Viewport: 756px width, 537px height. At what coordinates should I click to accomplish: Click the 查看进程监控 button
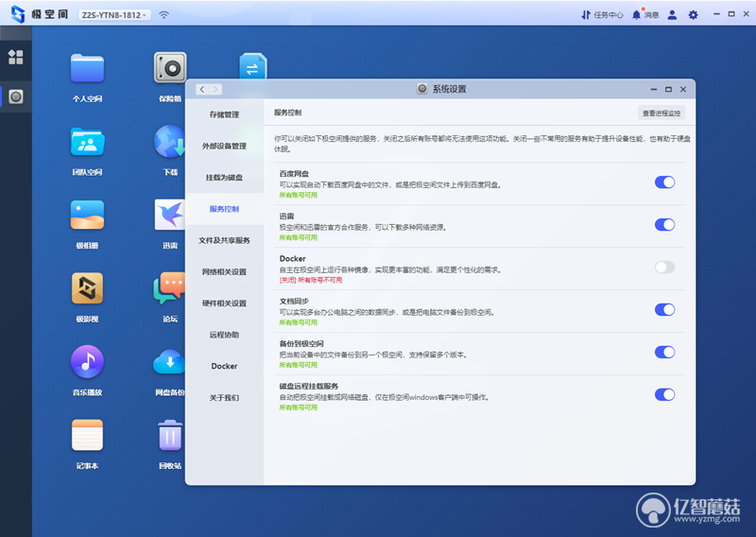pos(661,113)
